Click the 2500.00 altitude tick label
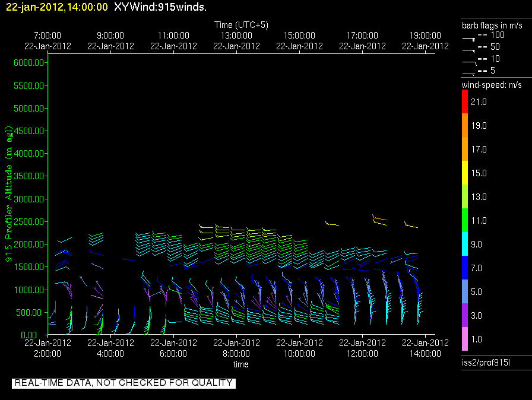The image size is (532, 400). (x=29, y=222)
